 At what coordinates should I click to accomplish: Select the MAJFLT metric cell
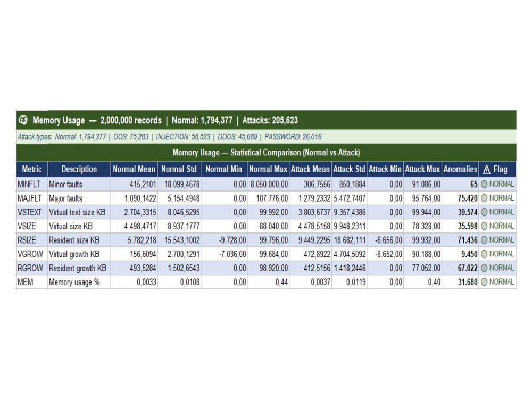click(32, 198)
